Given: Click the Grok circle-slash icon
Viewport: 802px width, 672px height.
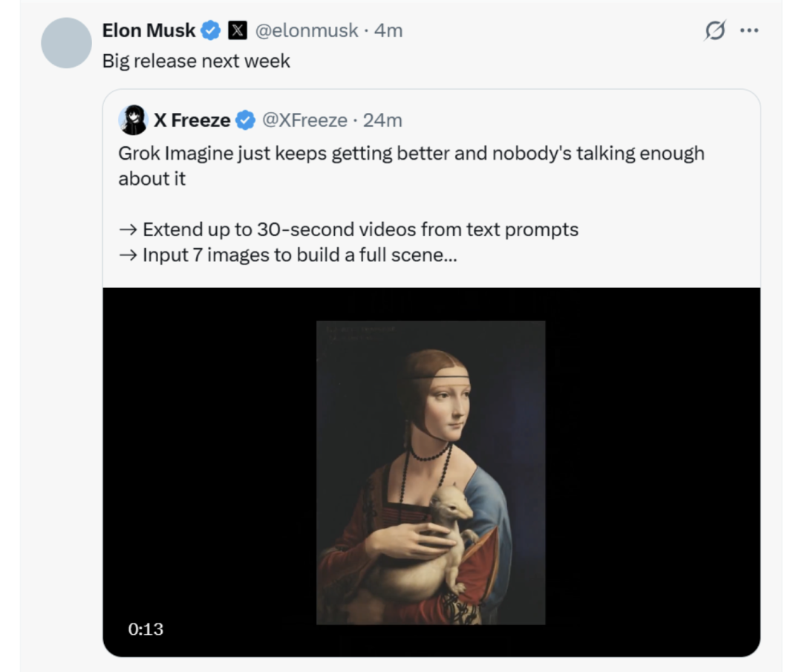Looking at the screenshot, I should click(714, 30).
